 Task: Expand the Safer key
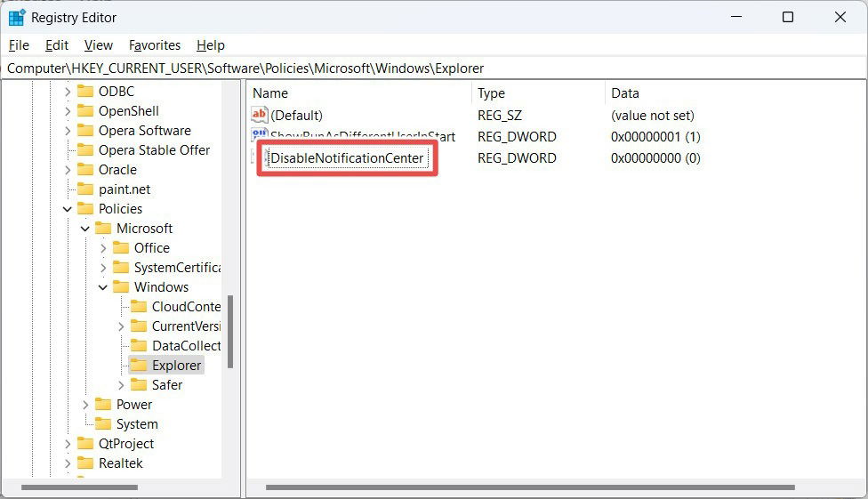[121, 385]
